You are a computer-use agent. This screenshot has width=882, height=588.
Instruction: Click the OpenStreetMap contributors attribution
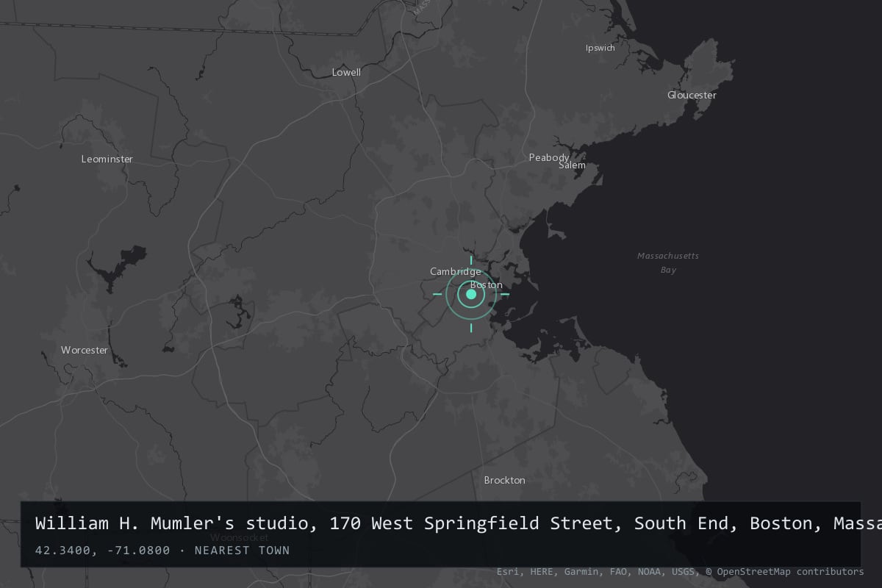pos(784,571)
